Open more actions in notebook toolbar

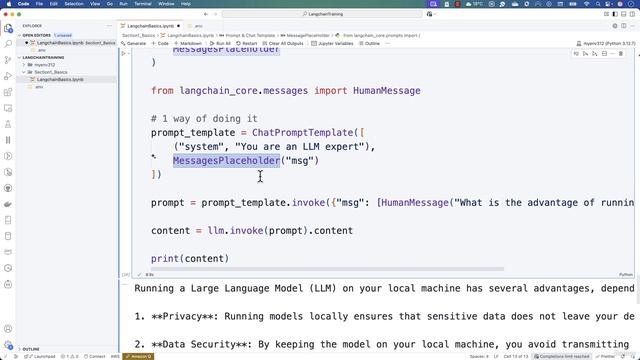[388, 43]
